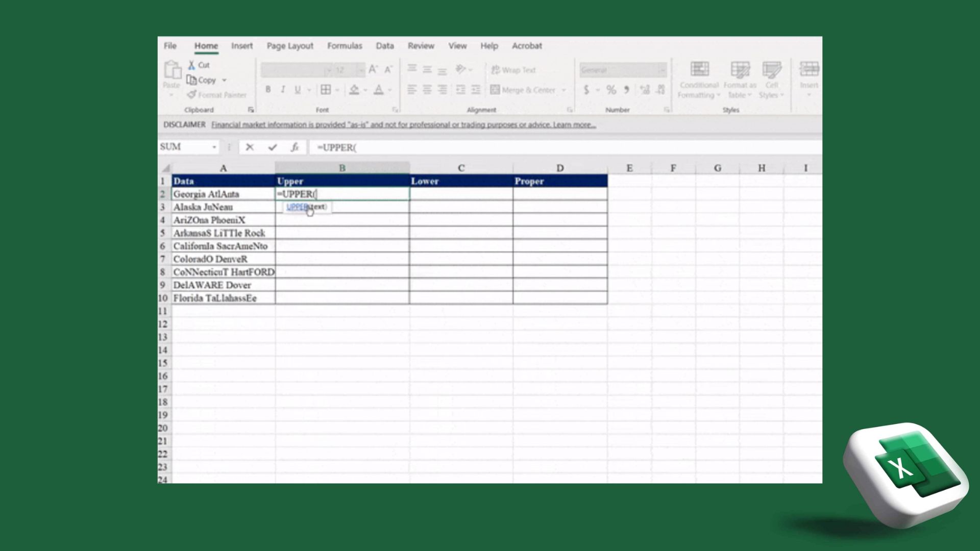Image resolution: width=980 pixels, height=551 pixels.
Task: Click the Select All corner triangle
Action: coord(165,168)
